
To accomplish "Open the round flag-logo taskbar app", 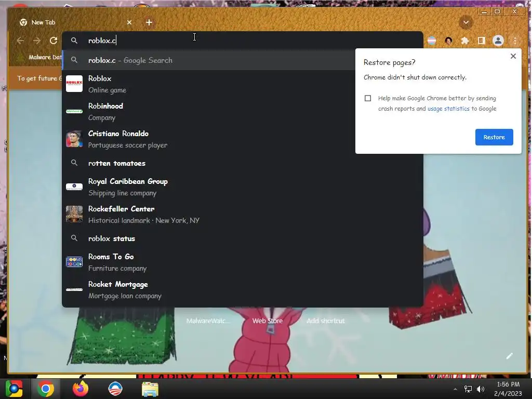I will [x=115, y=389].
